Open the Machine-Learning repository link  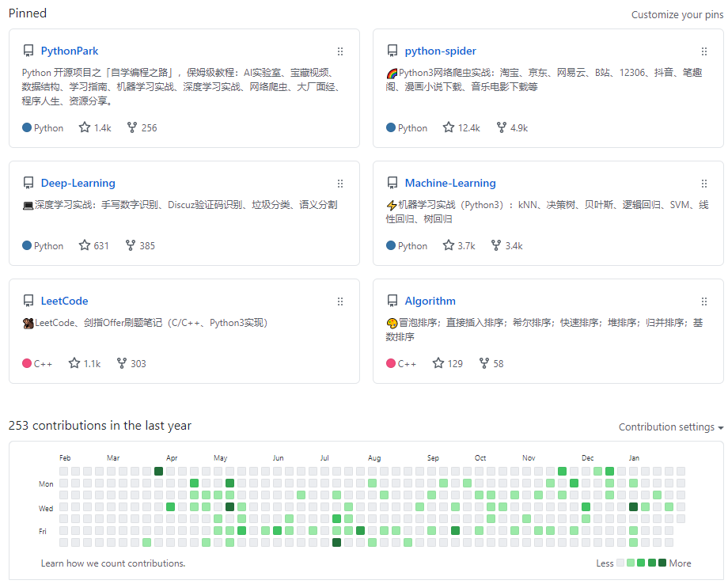[x=450, y=184]
